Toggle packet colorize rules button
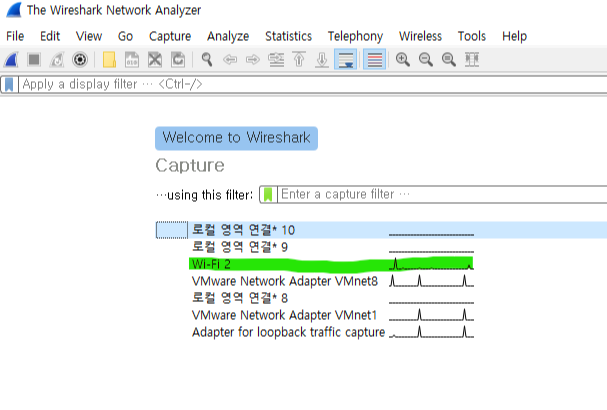The width and height of the screenshot is (607, 410). click(374, 60)
